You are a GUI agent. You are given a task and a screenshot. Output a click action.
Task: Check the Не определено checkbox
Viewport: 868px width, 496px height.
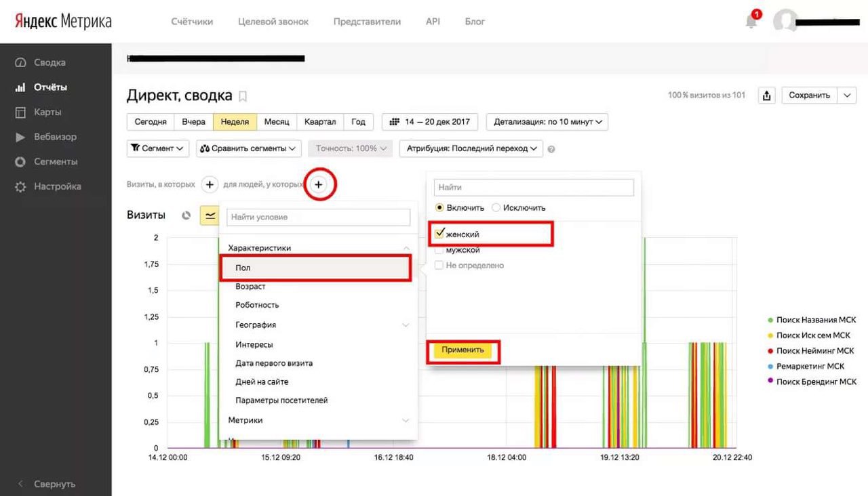pos(439,266)
